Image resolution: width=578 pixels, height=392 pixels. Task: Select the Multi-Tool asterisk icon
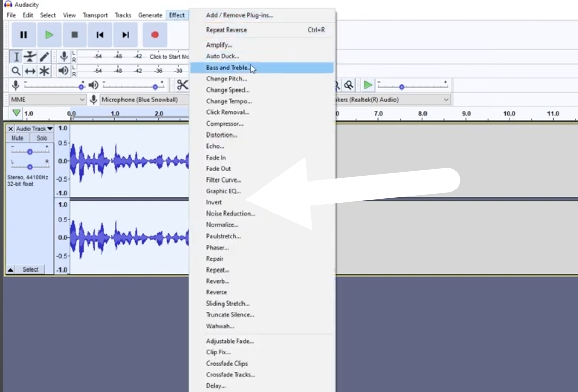44,71
